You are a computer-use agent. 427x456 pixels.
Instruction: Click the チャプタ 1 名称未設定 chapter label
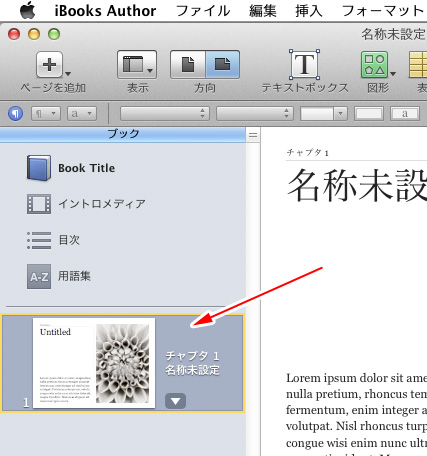tap(193, 363)
